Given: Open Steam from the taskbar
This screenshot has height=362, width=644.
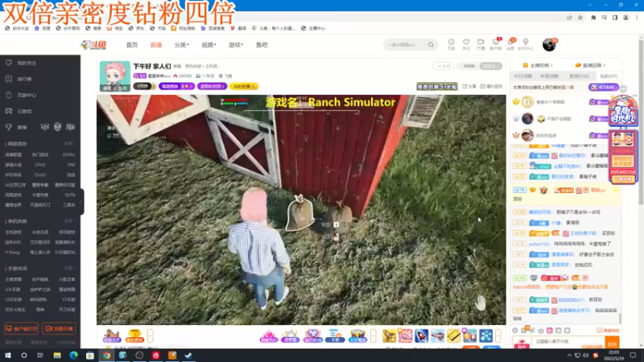Looking at the screenshot, I should pos(188,356).
